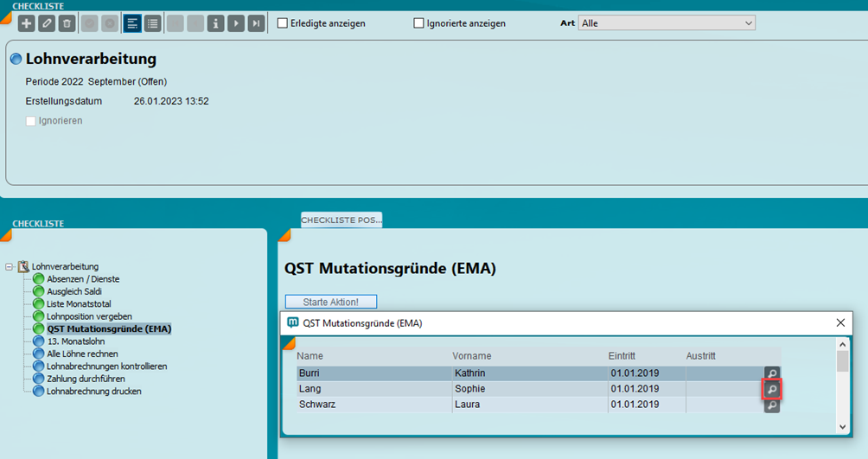Collapse the Lohnverarbeitung tree node
This screenshot has height=459, width=868.
(x=10, y=267)
